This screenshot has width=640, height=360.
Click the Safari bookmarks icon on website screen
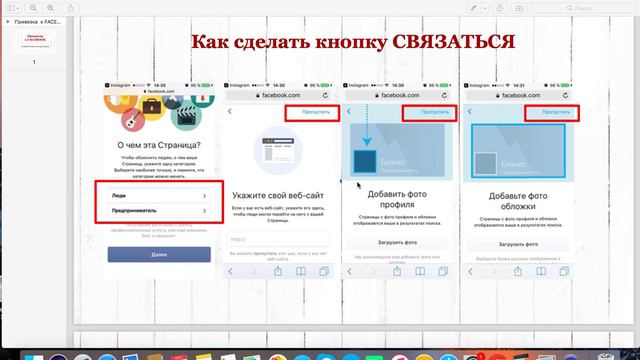(301, 271)
